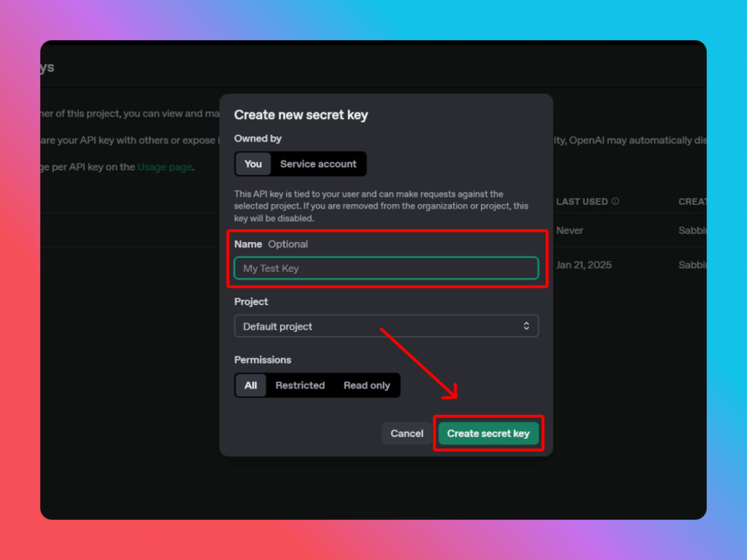Click the "Name" field label
The height and width of the screenshot is (560, 747).
[248, 244]
